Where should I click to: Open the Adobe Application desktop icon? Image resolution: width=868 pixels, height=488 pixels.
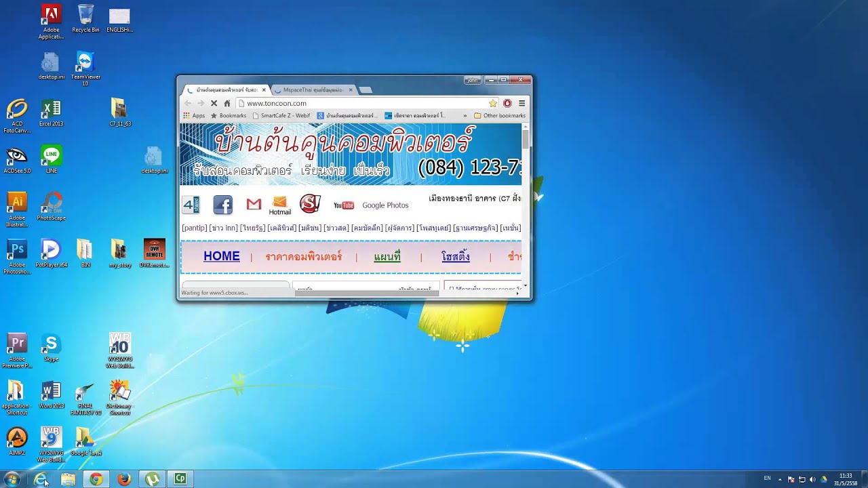pos(51,22)
